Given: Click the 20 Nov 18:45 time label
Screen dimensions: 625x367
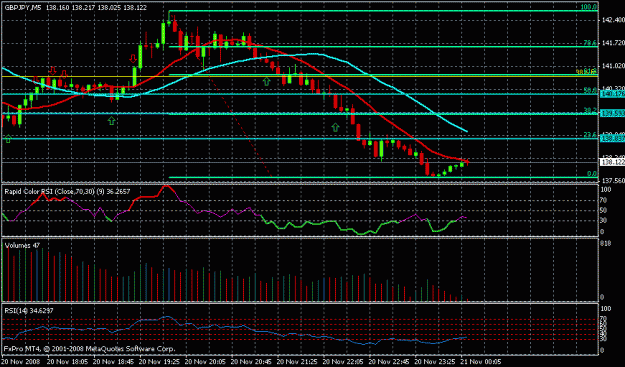Looking at the screenshot, I should click(112, 361).
